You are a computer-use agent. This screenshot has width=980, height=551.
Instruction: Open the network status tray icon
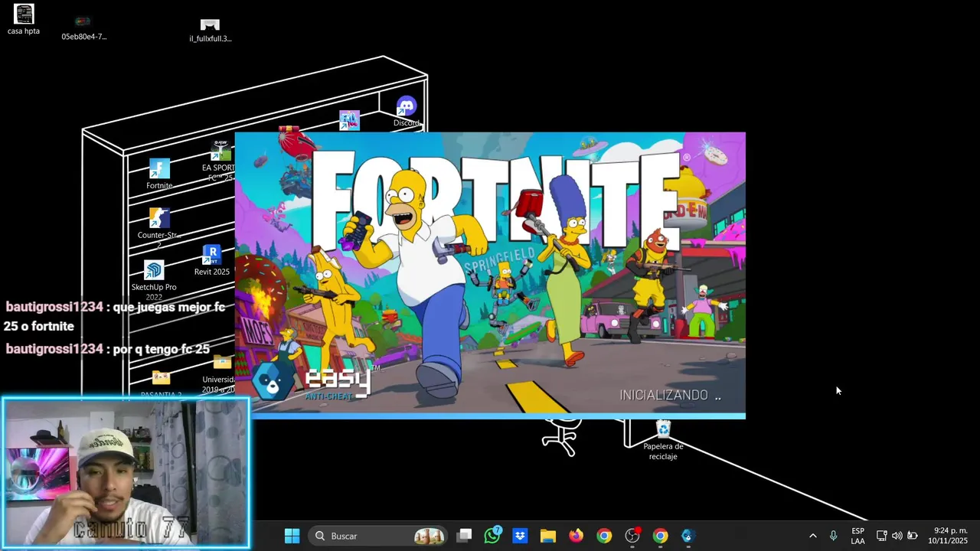click(881, 536)
